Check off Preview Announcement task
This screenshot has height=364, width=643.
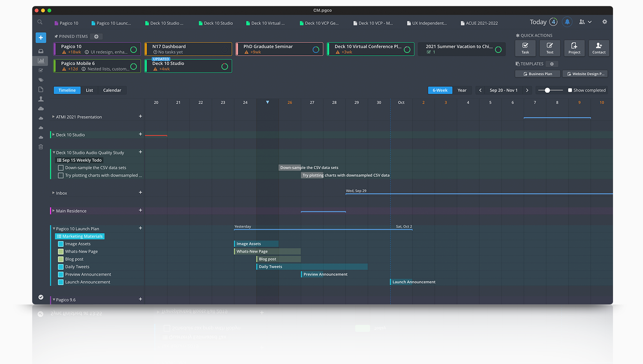point(61,274)
